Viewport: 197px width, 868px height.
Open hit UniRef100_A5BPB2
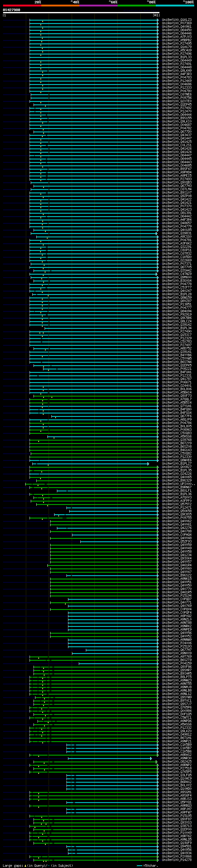tap(177, 40)
